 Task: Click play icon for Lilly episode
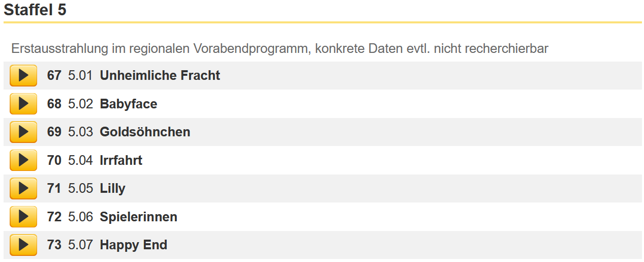tap(23, 189)
